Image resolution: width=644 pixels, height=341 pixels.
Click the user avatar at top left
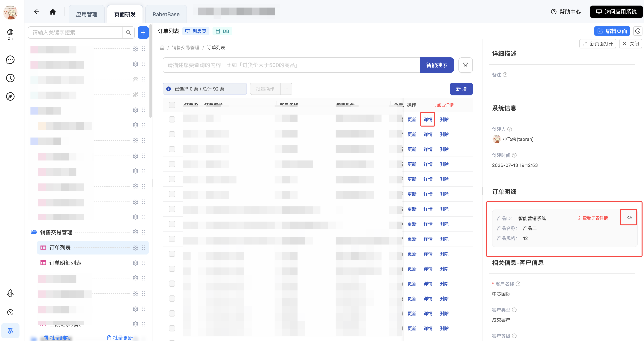coord(10,12)
